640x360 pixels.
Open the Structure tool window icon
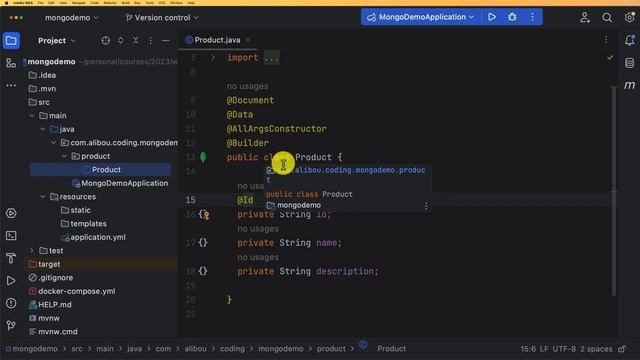click(x=11, y=63)
